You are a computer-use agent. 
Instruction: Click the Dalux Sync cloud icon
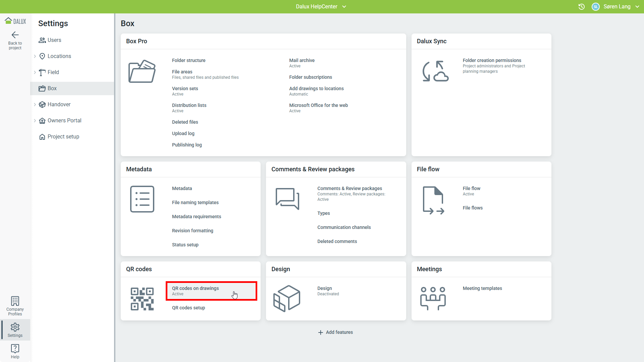pos(435,71)
